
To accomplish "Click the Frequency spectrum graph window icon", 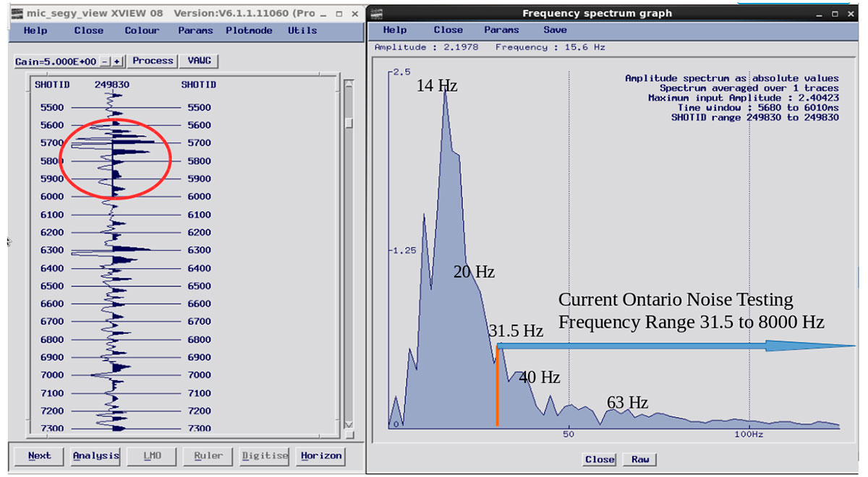I will (x=375, y=14).
